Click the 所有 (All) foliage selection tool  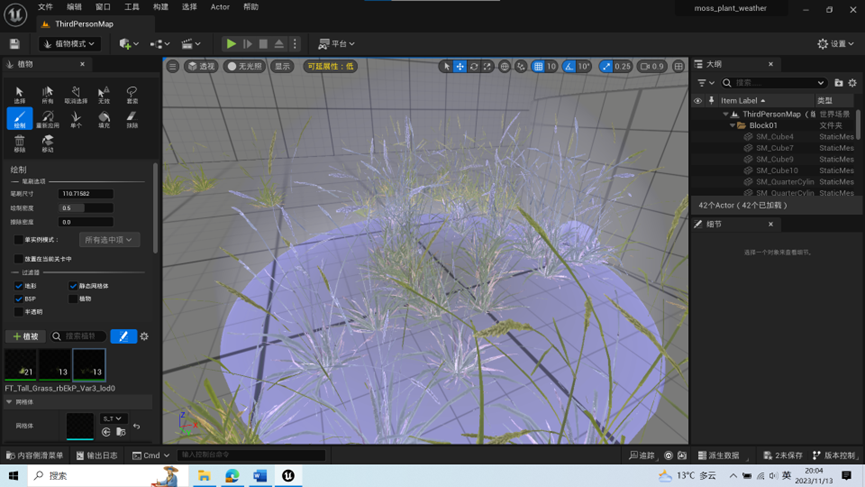[x=47, y=94]
